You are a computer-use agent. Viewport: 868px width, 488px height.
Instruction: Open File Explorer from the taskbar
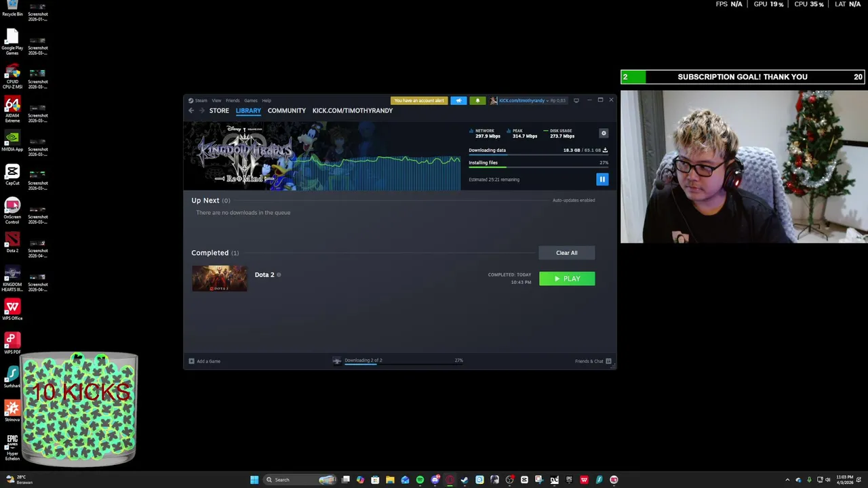click(390, 480)
